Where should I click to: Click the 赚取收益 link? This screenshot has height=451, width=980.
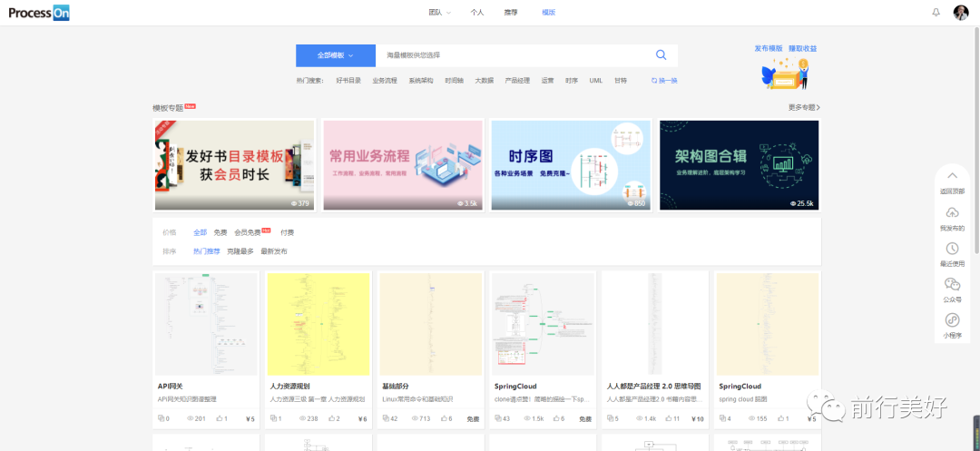(802, 48)
